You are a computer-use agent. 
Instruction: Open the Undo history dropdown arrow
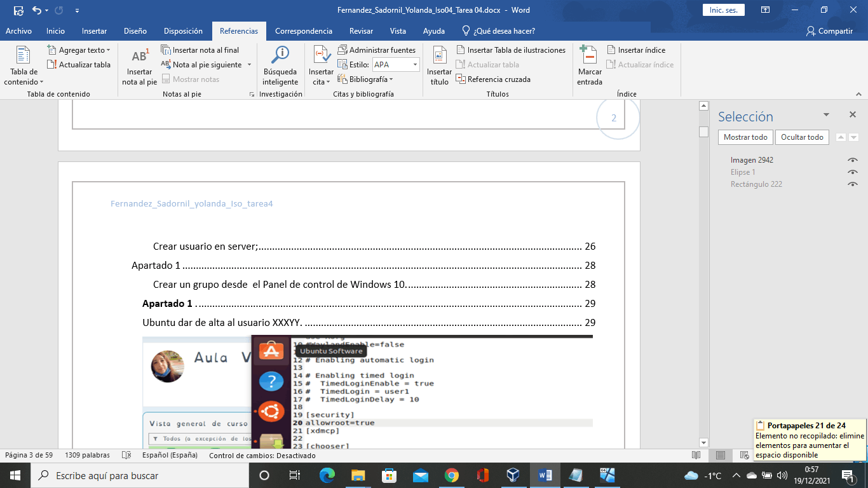pyautogui.click(x=46, y=10)
